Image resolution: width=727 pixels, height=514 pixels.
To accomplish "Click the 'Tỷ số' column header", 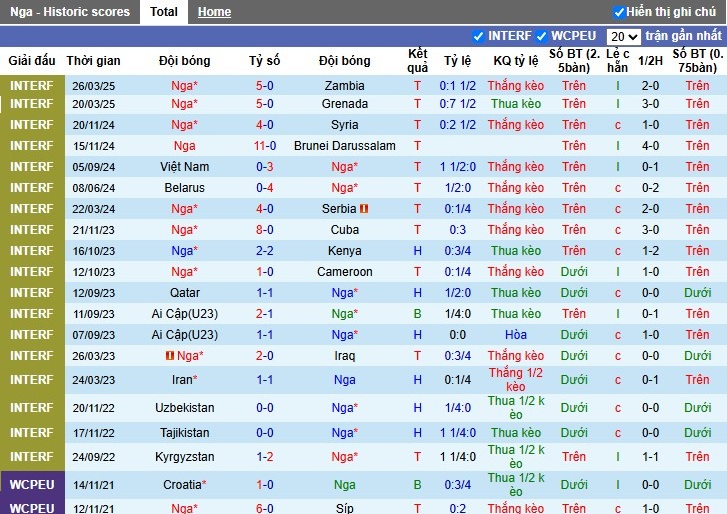I will (264, 61).
